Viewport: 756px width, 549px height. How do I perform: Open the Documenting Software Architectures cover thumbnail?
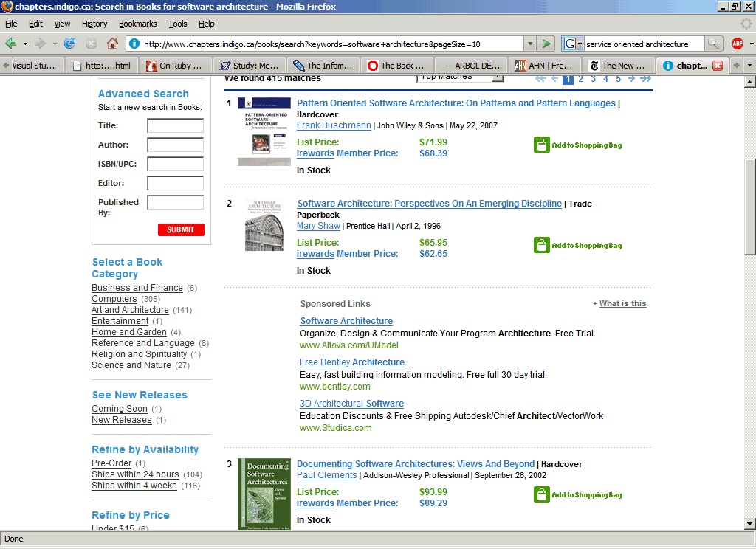pyautogui.click(x=264, y=494)
